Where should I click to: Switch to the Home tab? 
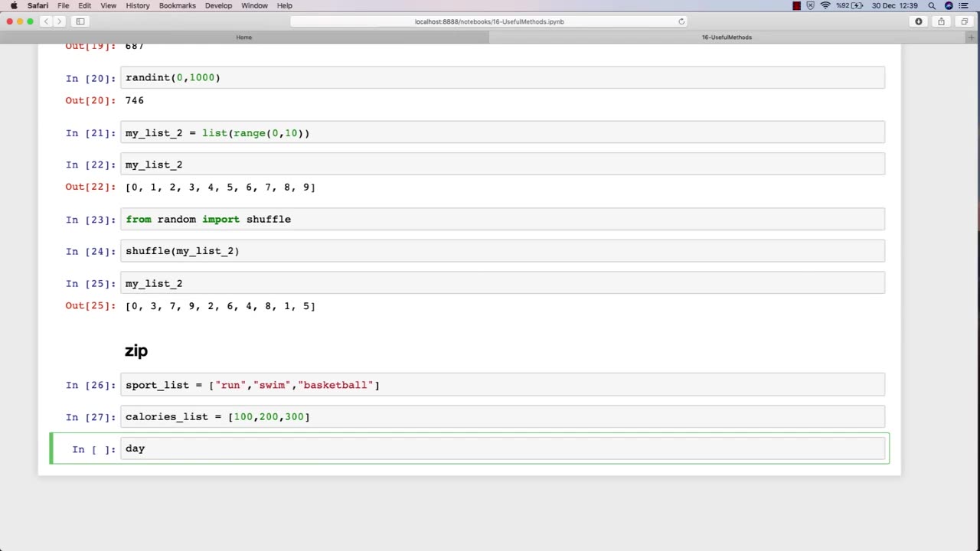click(244, 37)
